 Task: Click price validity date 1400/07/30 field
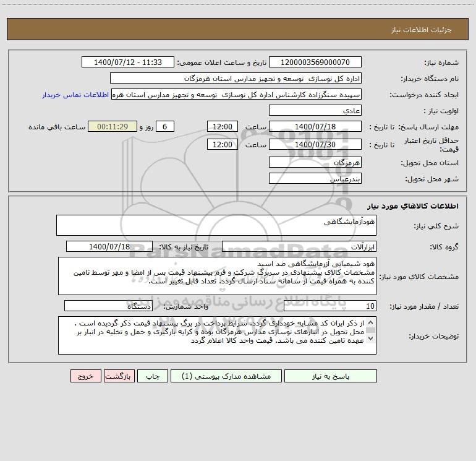pos(315,144)
